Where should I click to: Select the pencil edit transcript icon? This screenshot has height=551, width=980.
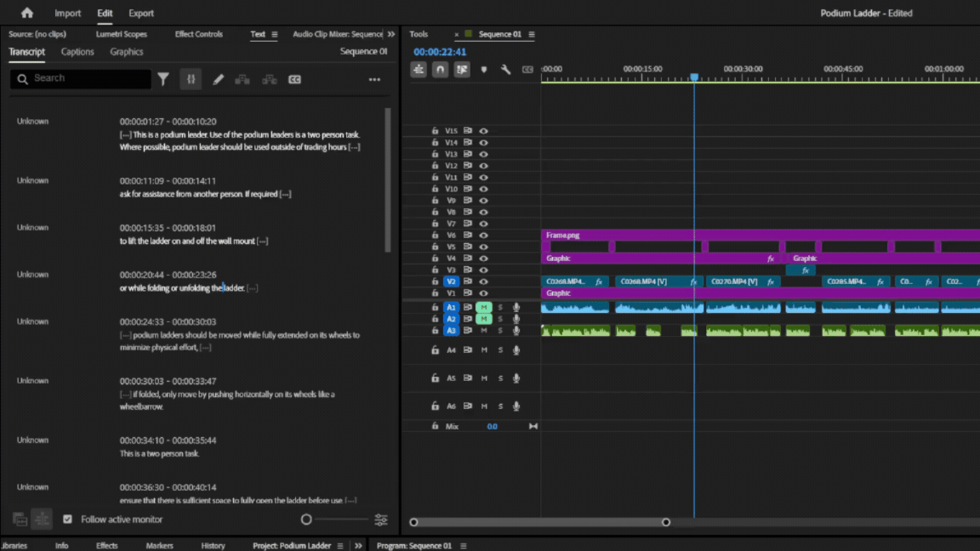click(218, 79)
